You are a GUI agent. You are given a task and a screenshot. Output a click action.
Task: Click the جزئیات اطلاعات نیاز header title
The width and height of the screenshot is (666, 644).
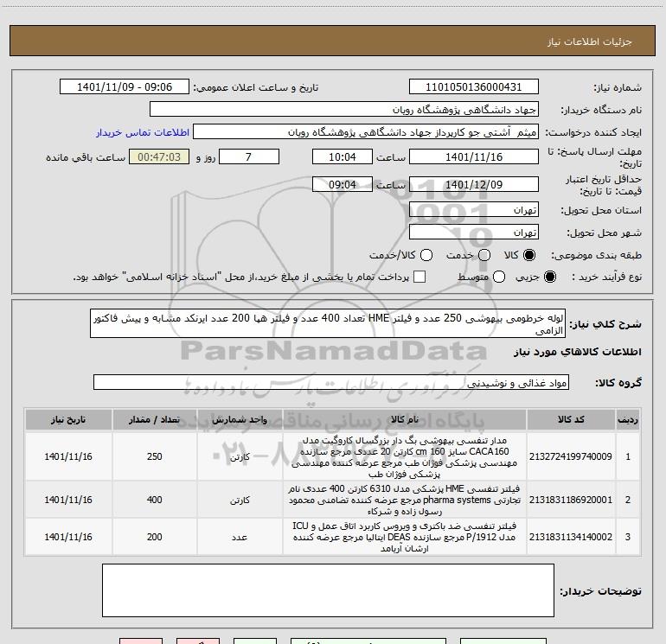tap(590, 41)
